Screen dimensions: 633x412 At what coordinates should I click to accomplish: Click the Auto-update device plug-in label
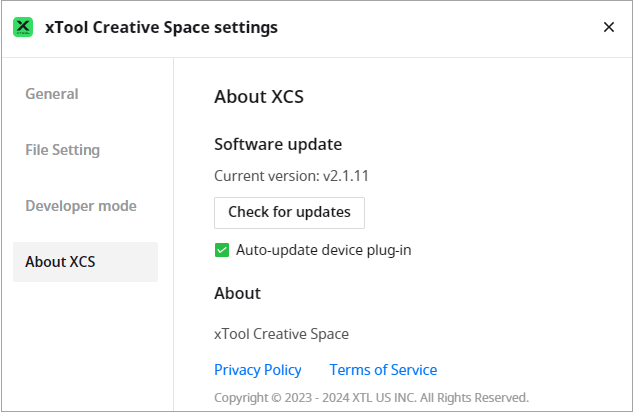pyautogui.click(x=323, y=250)
